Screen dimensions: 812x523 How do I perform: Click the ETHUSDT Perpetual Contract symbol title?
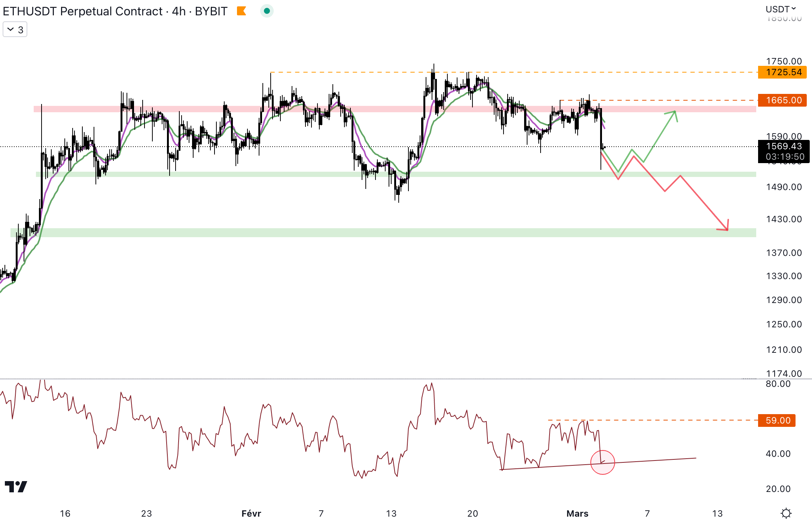coord(82,11)
